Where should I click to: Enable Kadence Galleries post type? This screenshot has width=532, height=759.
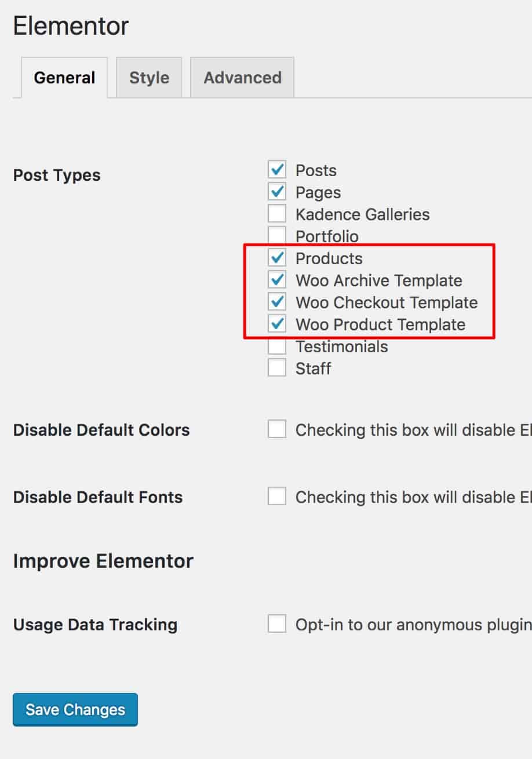click(277, 214)
